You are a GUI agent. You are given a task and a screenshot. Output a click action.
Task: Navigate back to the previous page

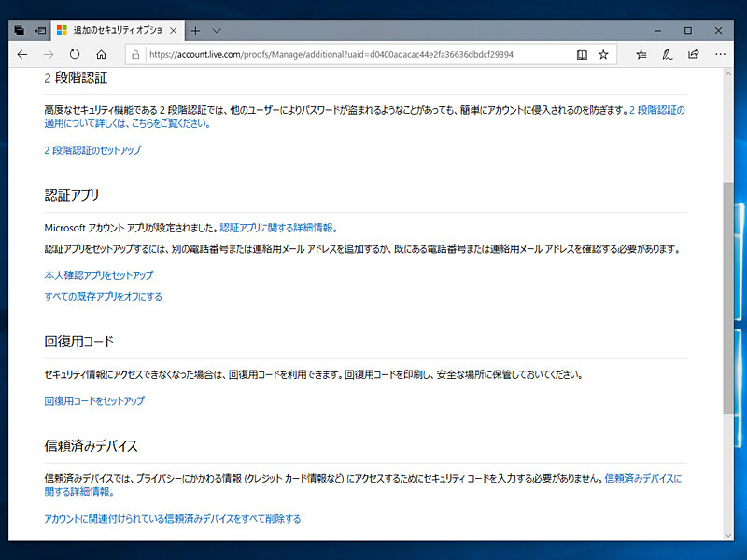(x=21, y=54)
